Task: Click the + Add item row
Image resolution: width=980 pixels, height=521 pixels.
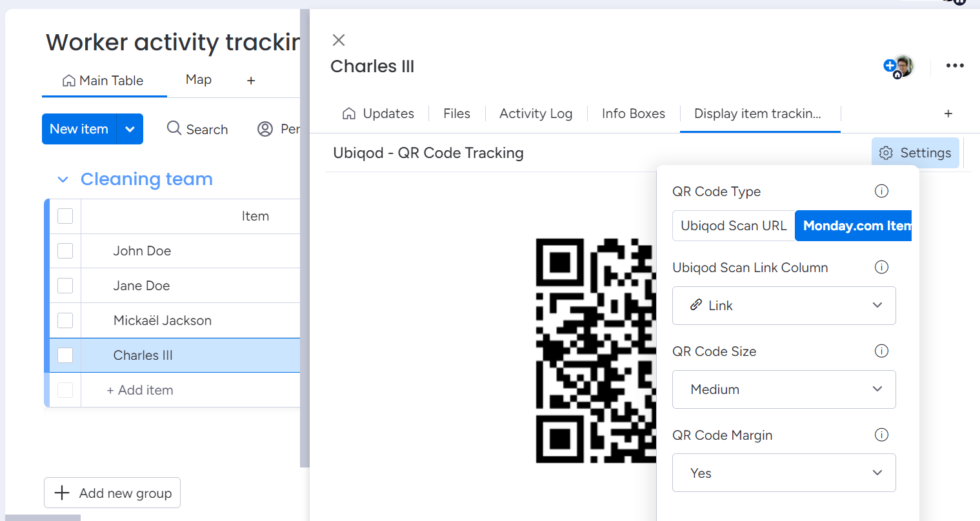Action: point(140,390)
